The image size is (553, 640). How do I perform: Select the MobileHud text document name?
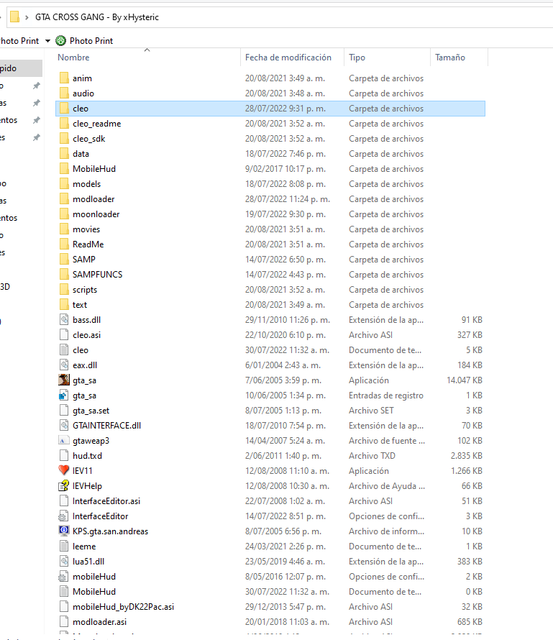coord(94,592)
